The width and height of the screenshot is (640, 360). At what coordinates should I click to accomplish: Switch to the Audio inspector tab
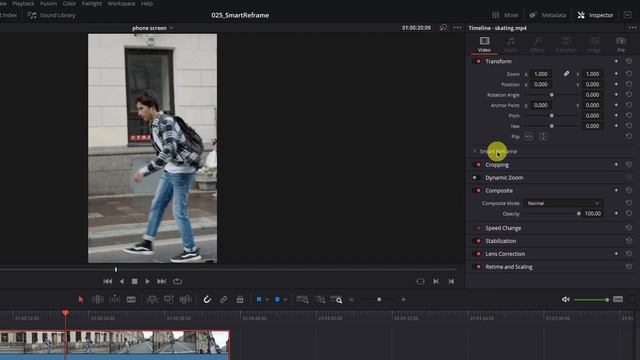[511, 44]
